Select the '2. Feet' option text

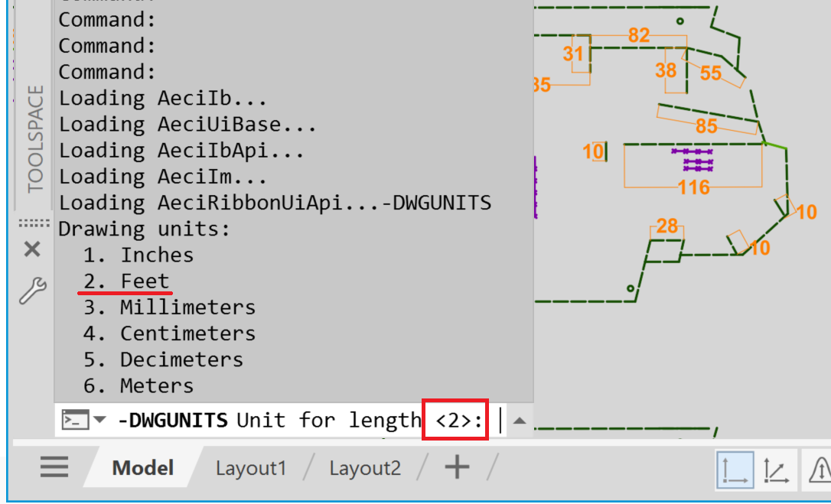[x=126, y=281]
